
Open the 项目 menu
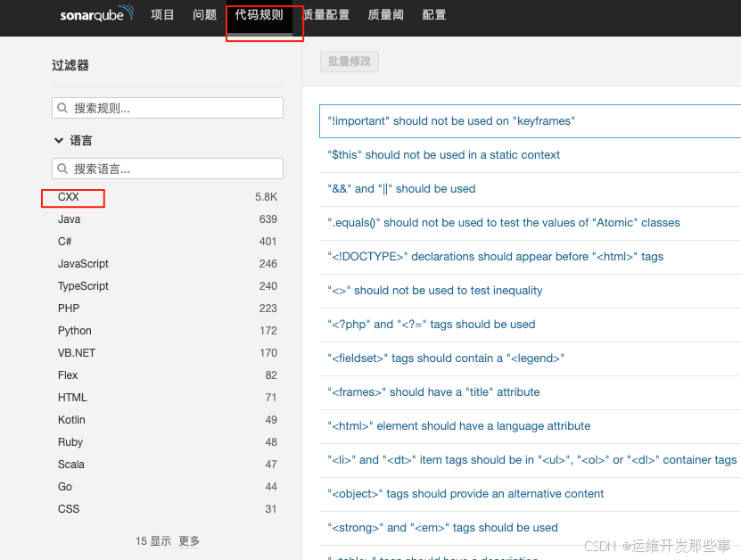[x=162, y=14]
